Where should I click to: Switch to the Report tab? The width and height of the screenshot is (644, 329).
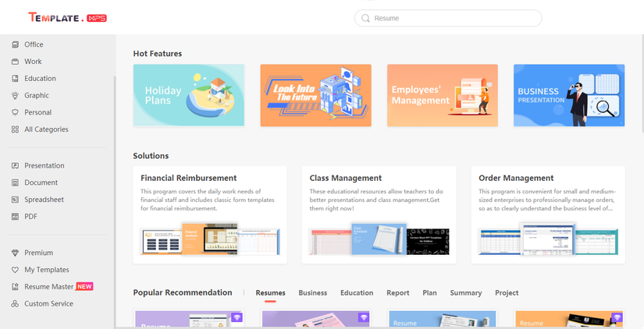pos(397,293)
